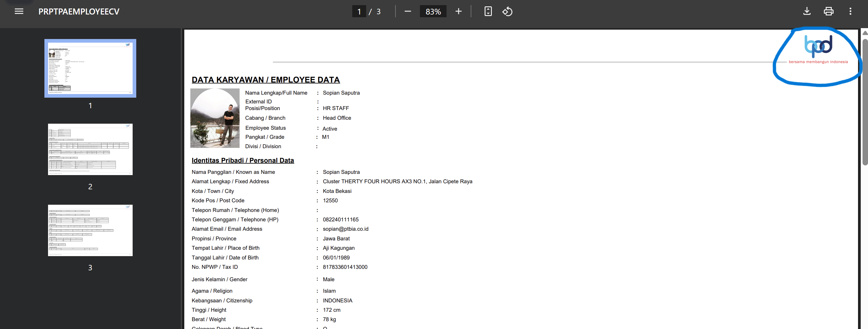Click the Divisi / Division label

coord(263,146)
